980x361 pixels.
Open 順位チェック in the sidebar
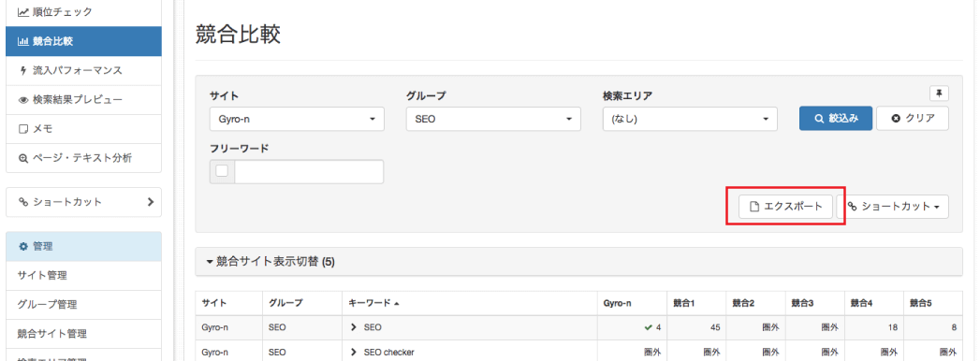pos(83,12)
